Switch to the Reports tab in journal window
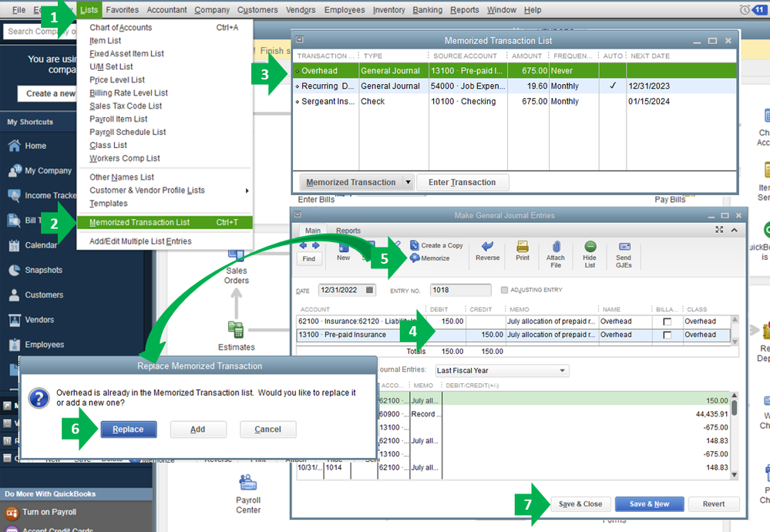This screenshot has height=532, width=770. pos(348,231)
